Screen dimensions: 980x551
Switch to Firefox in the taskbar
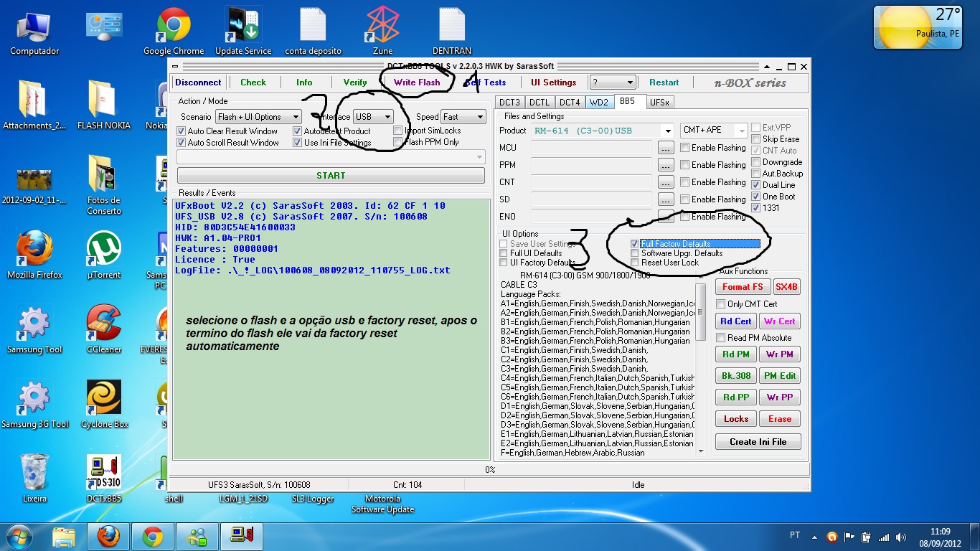tap(108, 536)
